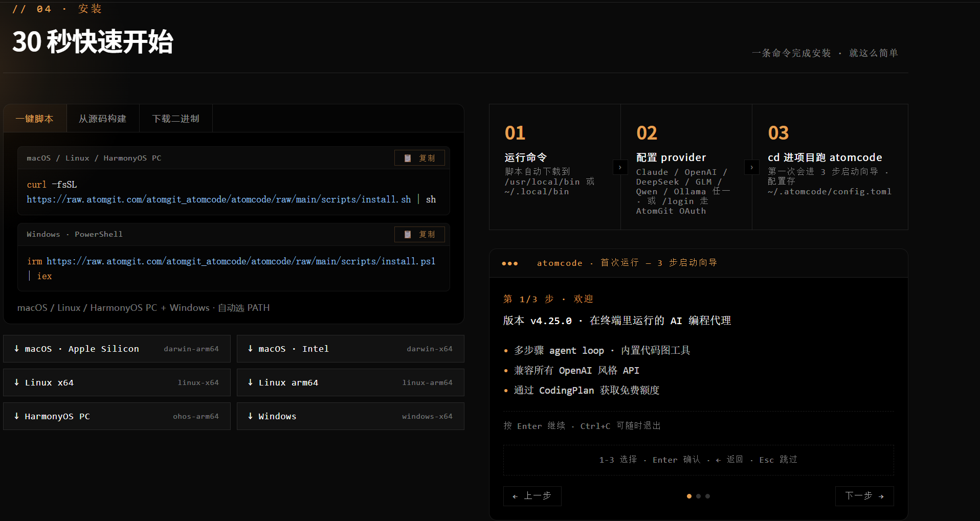Click the Windows download arrow icon
Viewport: 980px width, 521px height.
click(250, 416)
